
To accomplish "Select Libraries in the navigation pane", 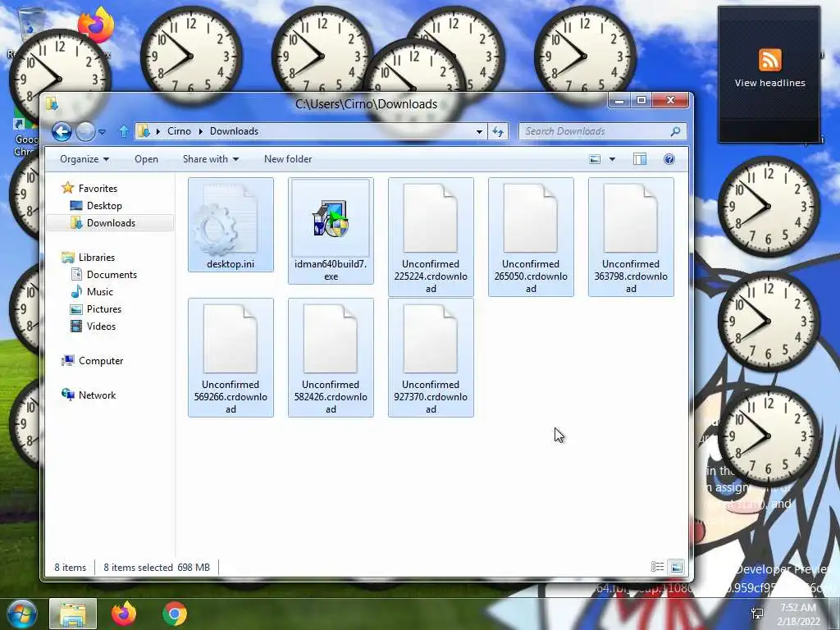I will [97, 258].
